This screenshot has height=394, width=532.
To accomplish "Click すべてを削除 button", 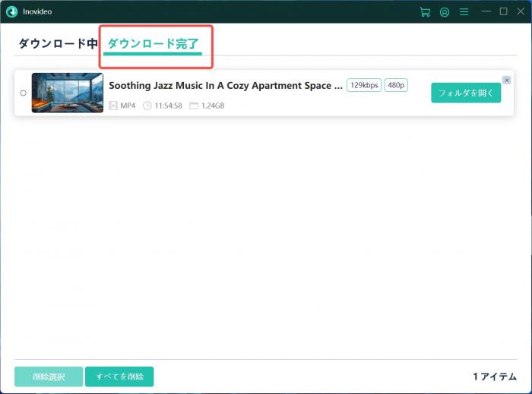I will (x=119, y=377).
